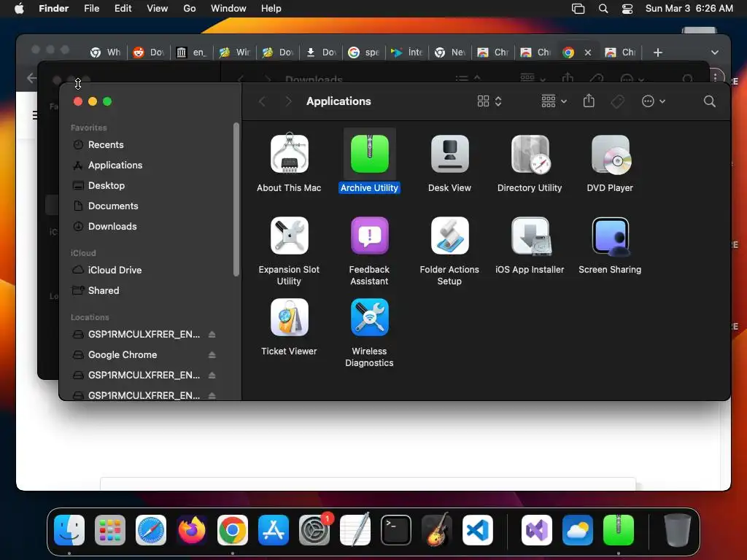Select the Desk View app icon
Viewport: 747px width, 560px height.
[x=449, y=154]
